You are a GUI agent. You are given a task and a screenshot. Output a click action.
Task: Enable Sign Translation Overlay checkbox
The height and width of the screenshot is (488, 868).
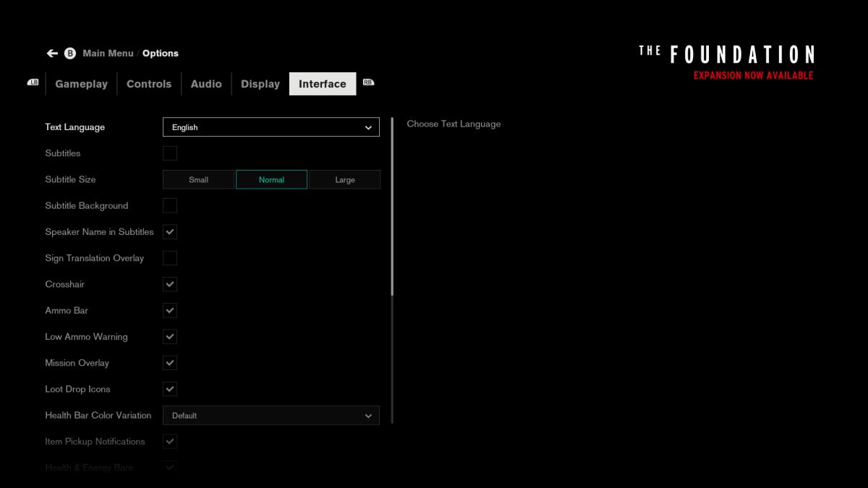170,258
